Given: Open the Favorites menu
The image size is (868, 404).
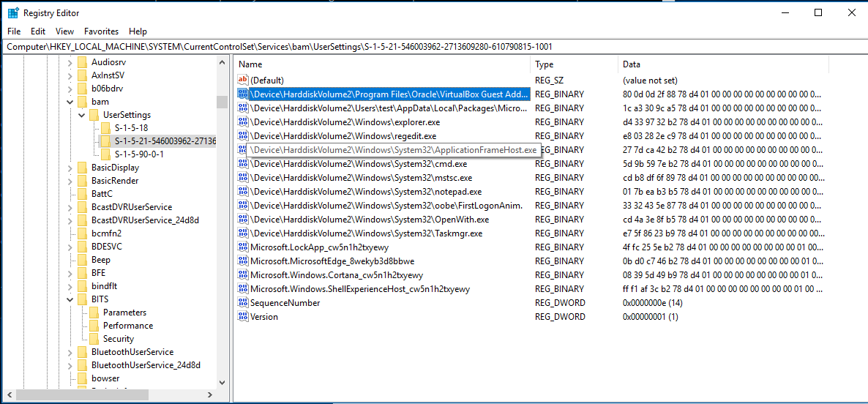Looking at the screenshot, I should [101, 31].
